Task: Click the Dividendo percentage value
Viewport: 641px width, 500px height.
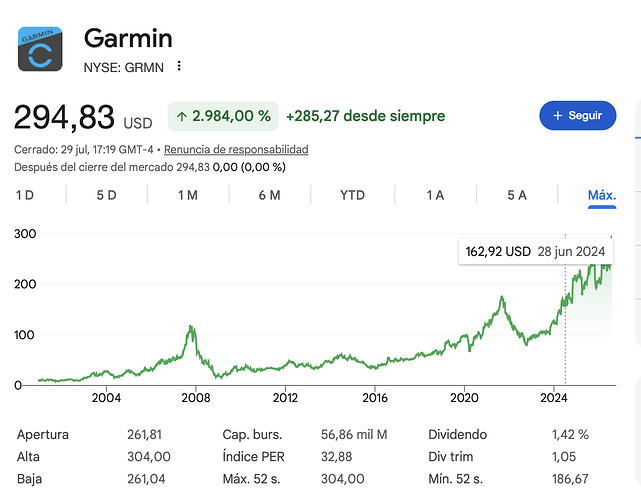Action: coord(570,434)
